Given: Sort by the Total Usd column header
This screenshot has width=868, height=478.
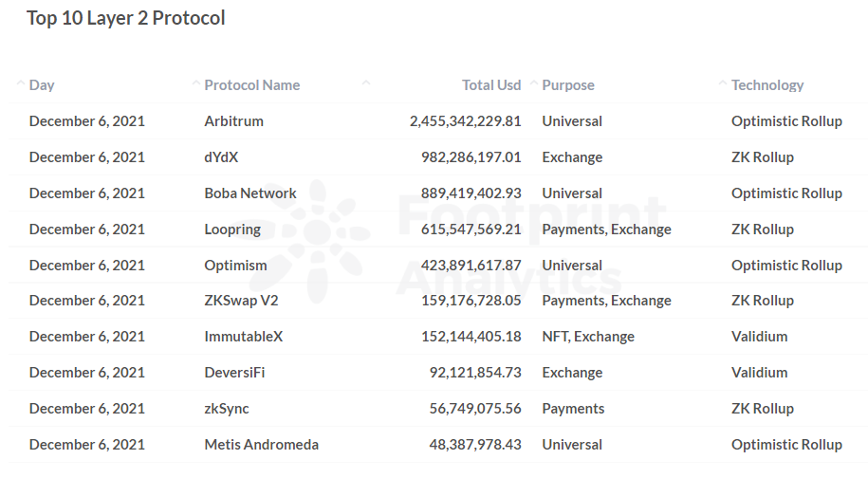Looking at the screenshot, I should (491, 85).
